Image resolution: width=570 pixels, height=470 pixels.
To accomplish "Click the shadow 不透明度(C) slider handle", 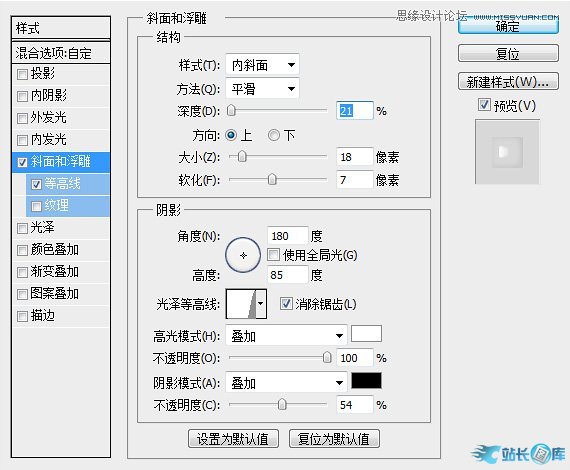I will pyautogui.click(x=282, y=405).
